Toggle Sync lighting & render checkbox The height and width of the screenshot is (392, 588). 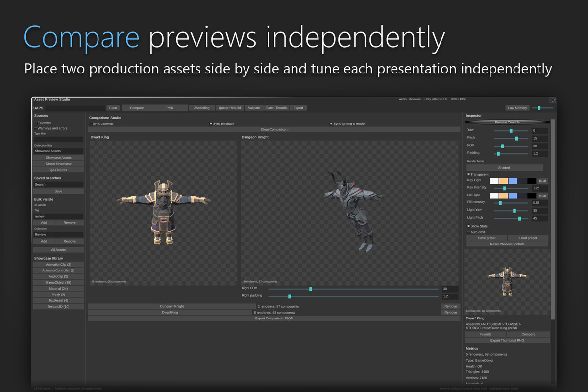(x=332, y=123)
